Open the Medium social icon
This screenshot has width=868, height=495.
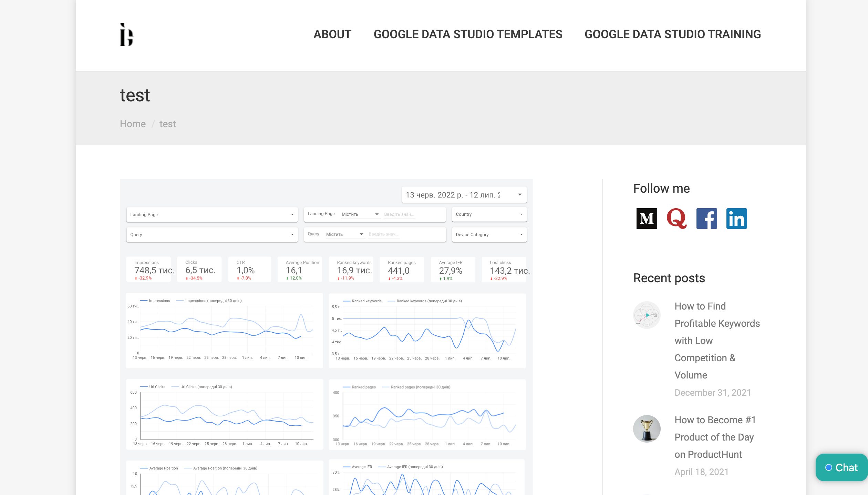click(647, 219)
